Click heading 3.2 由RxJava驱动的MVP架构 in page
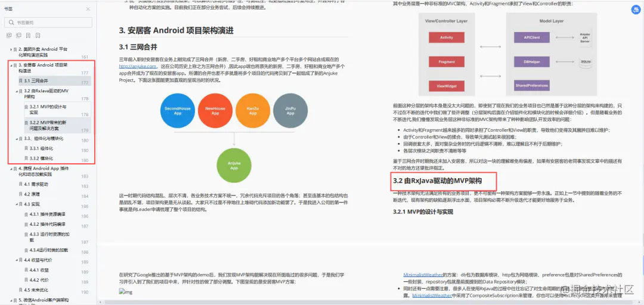Screen dimensions: 644x305 click(x=438, y=180)
